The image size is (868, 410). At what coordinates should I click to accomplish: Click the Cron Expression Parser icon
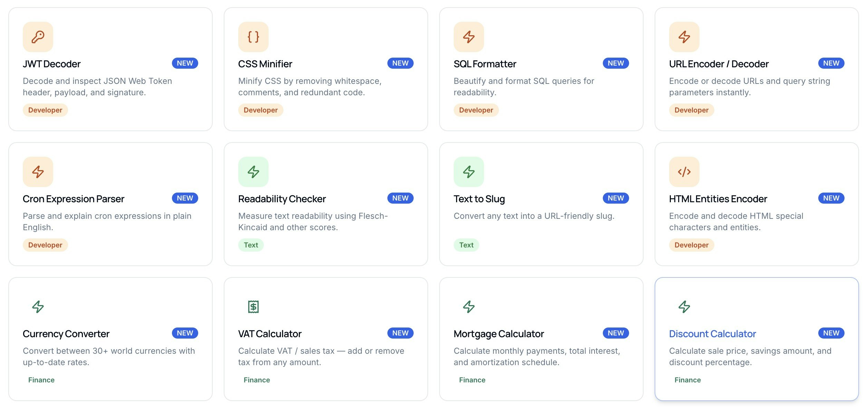click(x=38, y=172)
